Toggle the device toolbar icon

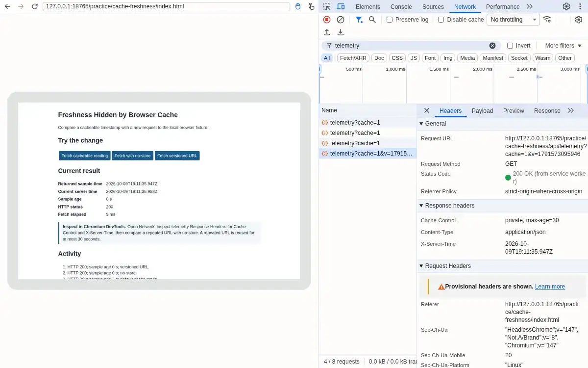341,6
